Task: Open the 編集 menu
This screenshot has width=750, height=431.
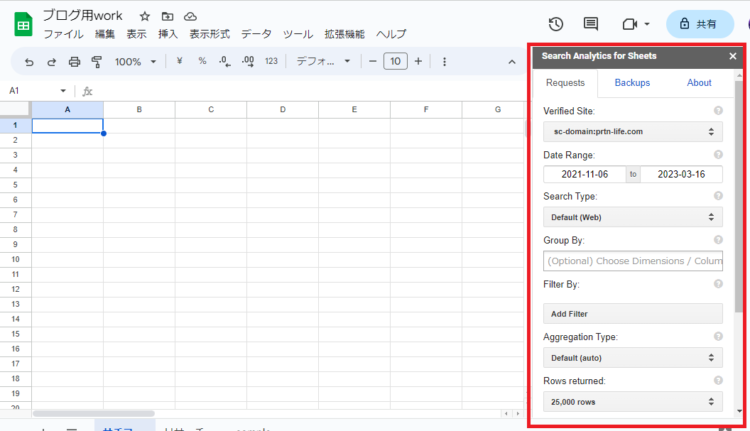Action: coord(105,34)
